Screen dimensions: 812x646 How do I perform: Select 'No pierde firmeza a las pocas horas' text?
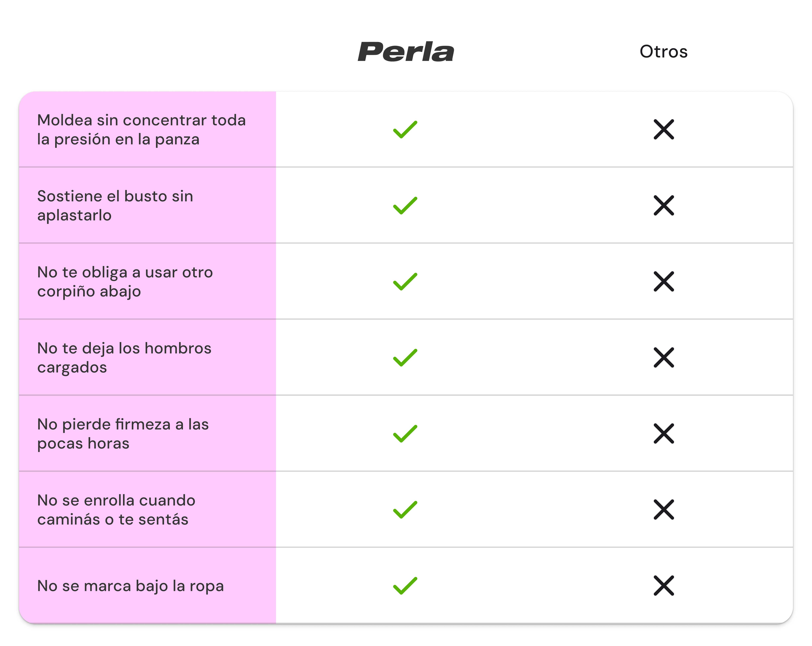pos(123,433)
